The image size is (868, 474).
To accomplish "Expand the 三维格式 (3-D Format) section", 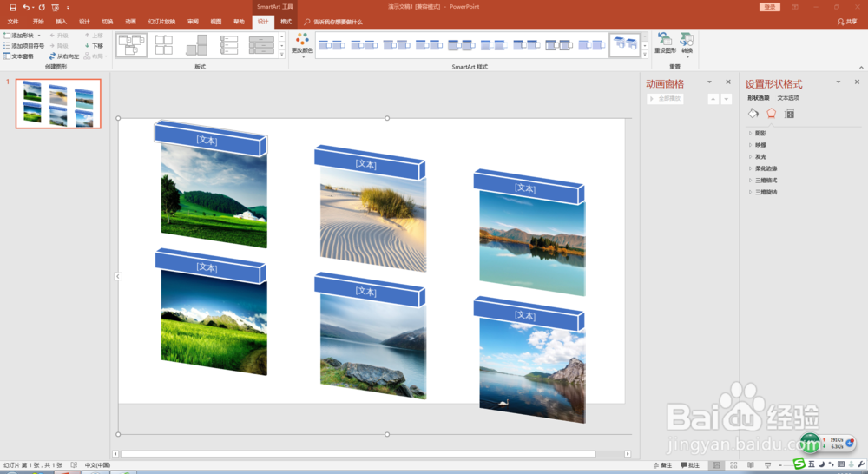I will point(763,181).
